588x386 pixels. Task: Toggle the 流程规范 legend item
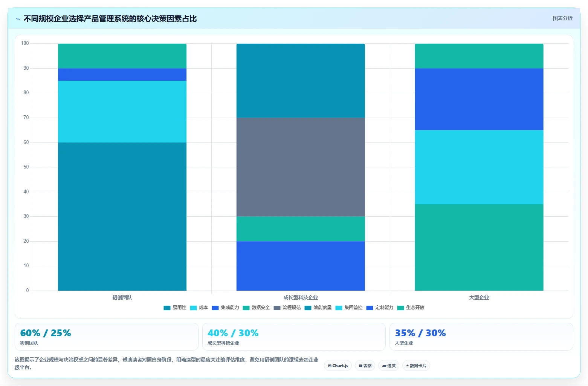point(287,308)
